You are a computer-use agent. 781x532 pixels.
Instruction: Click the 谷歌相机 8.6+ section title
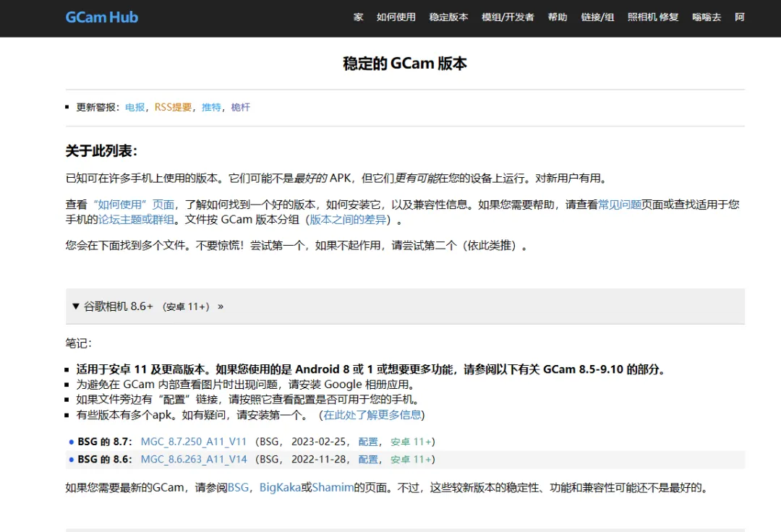tap(119, 306)
